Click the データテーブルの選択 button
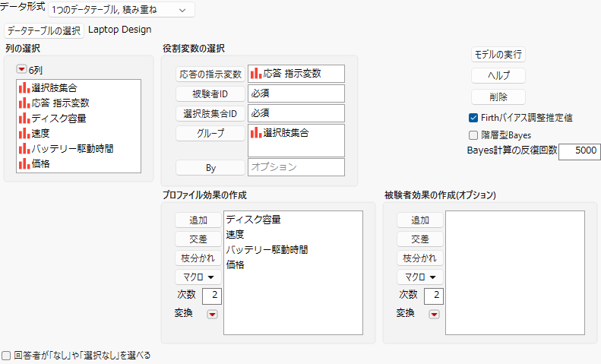Image resolution: width=601 pixels, height=364 pixels. (44, 30)
